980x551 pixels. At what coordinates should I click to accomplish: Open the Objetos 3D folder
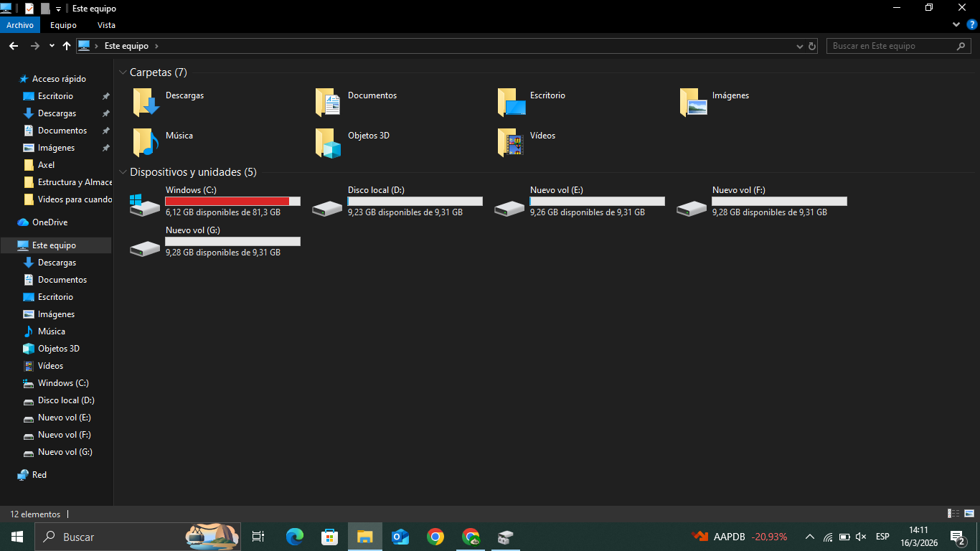(x=328, y=143)
